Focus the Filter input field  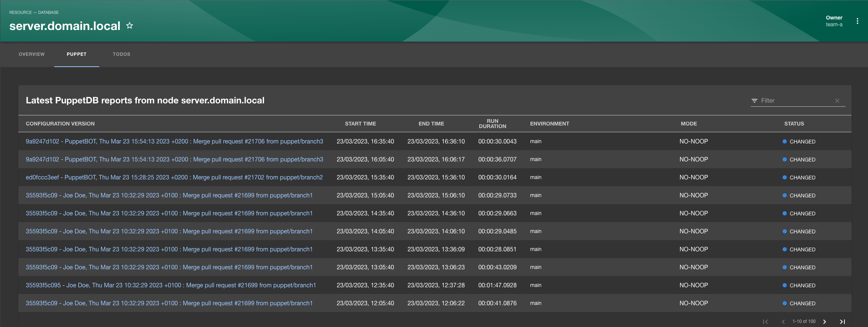pos(796,101)
